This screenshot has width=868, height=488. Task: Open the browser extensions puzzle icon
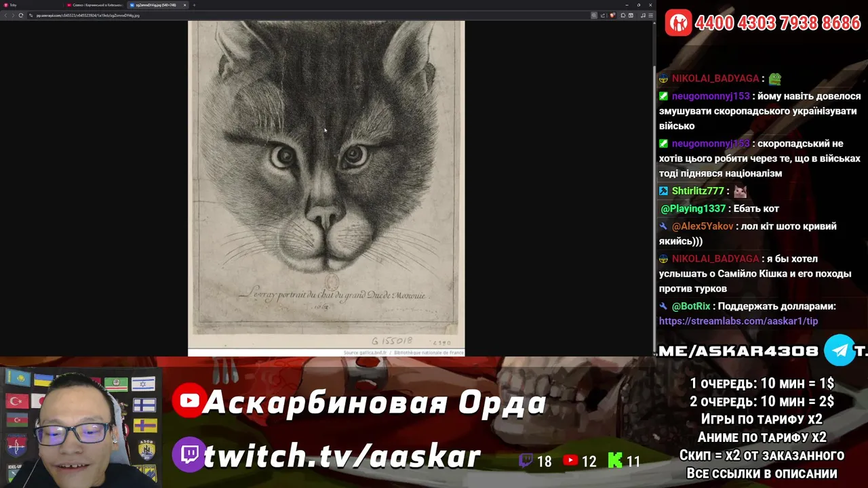coord(623,15)
